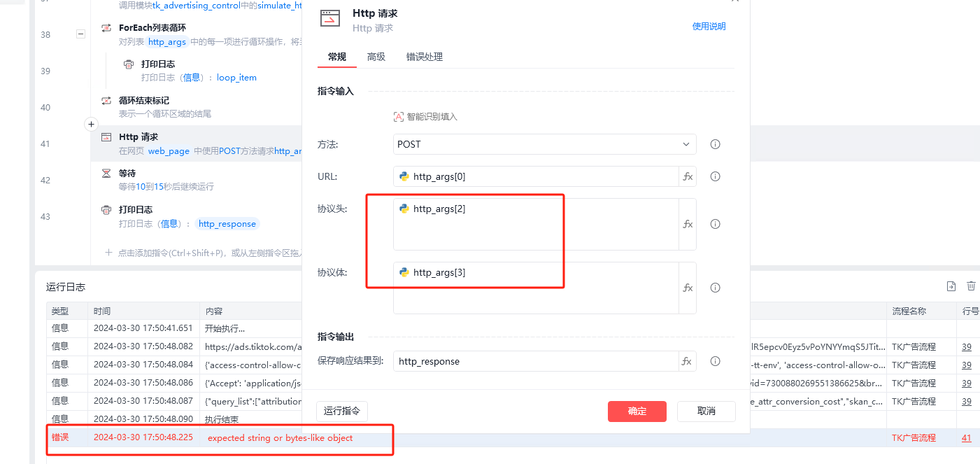The width and height of the screenshot is (980, 464).
Task: Click the 运行指令 button
Action: (342, 411)
